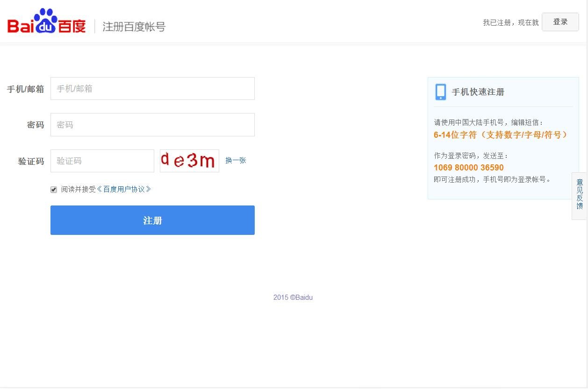The image size is (588, 389).
Task: Click the 验证码 captcha input field
Action: coord(102,160)
